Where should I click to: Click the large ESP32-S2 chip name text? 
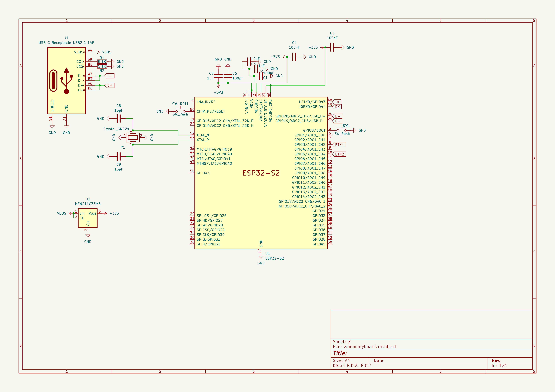tap(261, 173)
